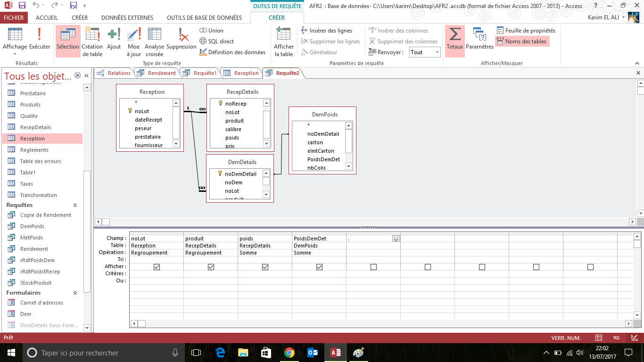The height and width of the screenshot is (362, 644).
Task: Check Afficher box in fifth grid column
Action: [x=373, y=267]
